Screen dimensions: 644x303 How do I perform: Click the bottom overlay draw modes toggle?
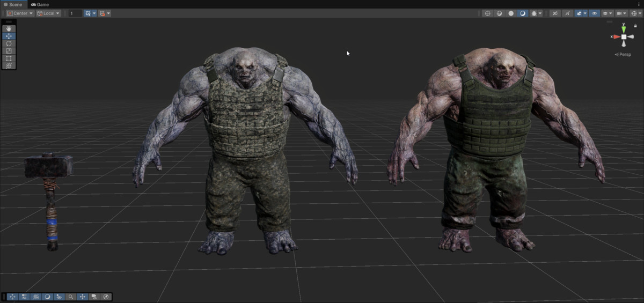pos(47,297)
